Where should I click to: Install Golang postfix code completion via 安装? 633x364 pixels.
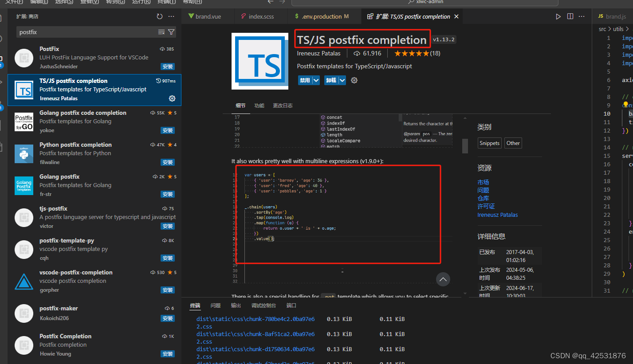(x=168, y=130)
